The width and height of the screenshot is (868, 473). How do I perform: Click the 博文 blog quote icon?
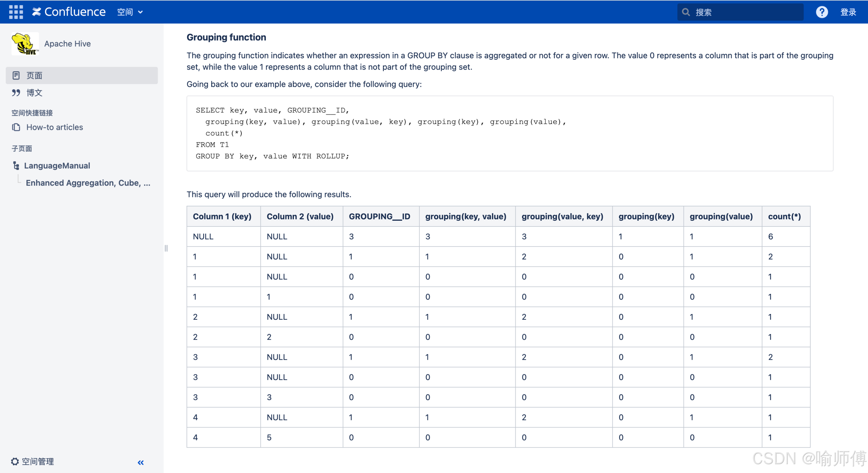pos(16,93)
